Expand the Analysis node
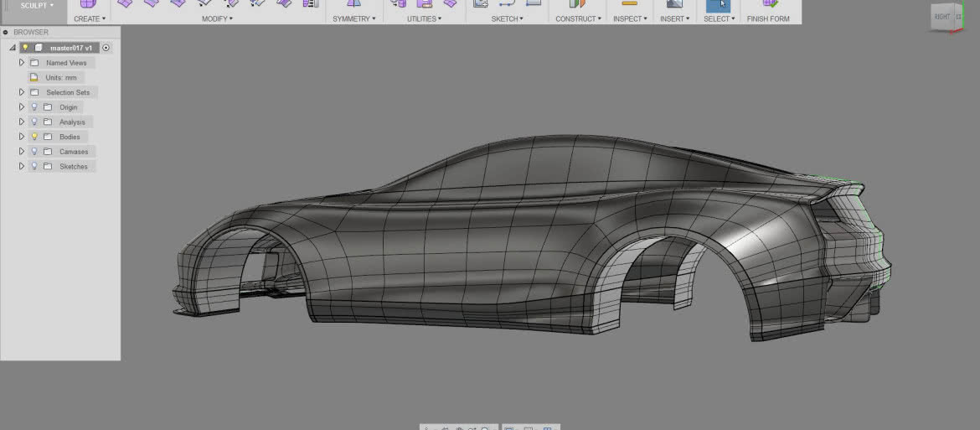 click(x=21, y=122)
